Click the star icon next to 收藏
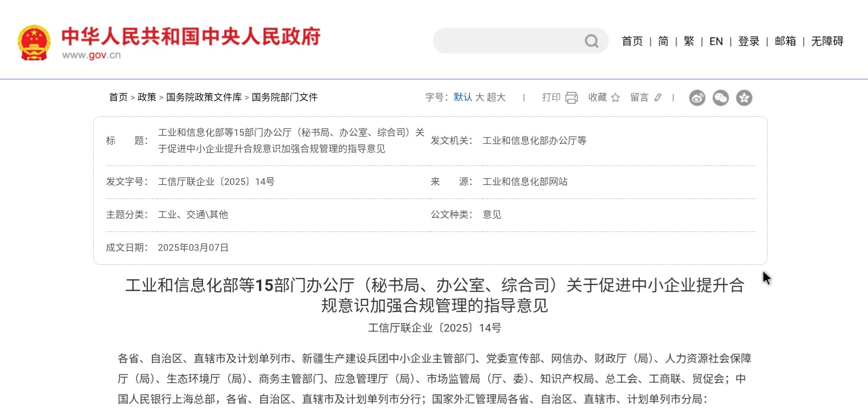This screenshot has width=868, height=415. (615, 98)
